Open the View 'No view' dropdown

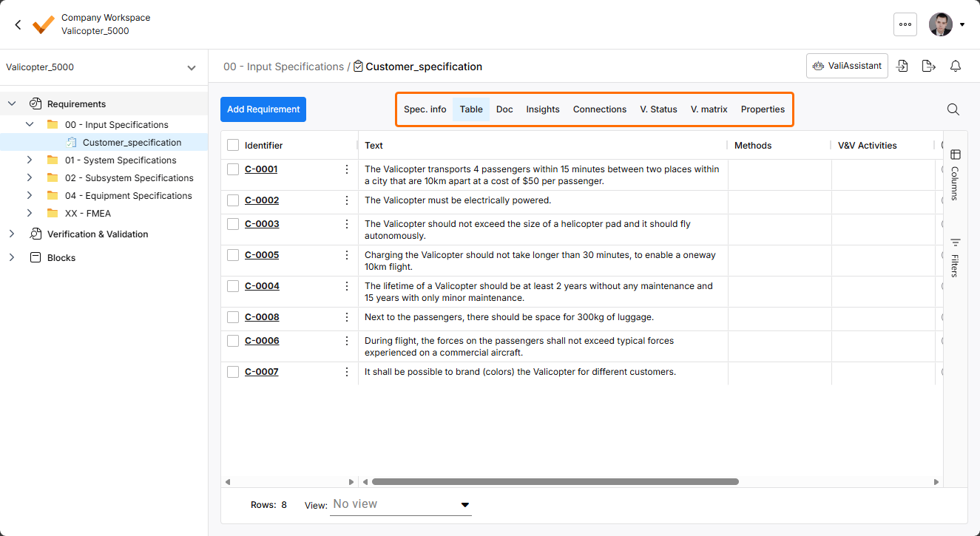401,504
